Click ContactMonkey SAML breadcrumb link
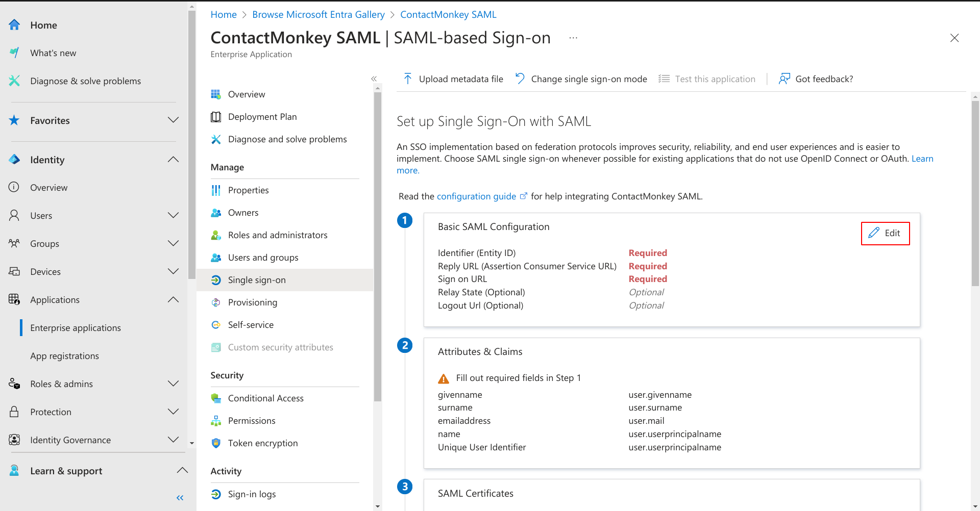 pos(448,15)
